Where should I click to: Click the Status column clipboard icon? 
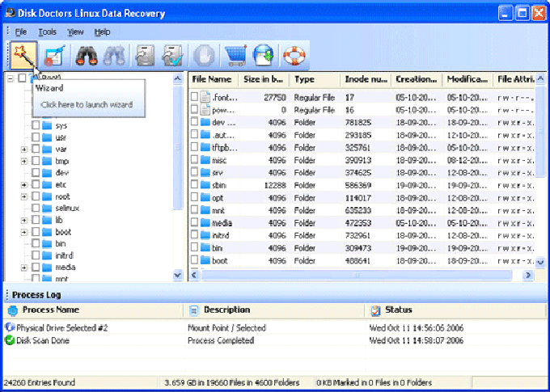(375, 310)
